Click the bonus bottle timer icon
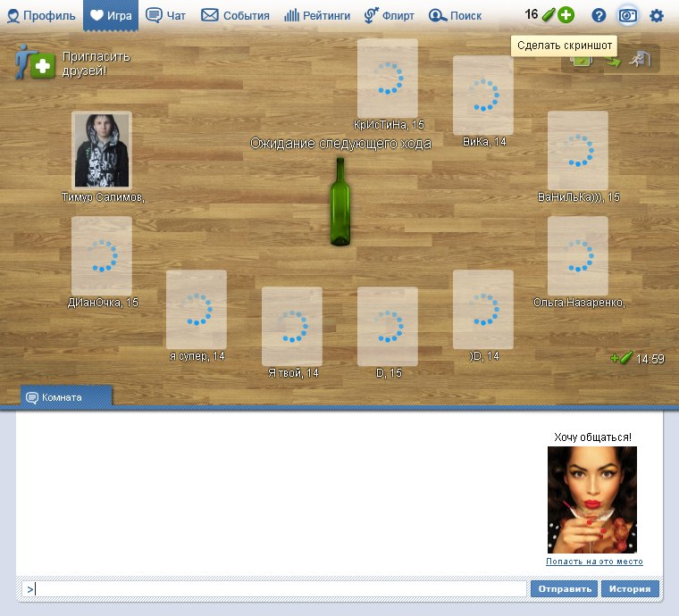The height and width of the screenshot is (616, 679). tap(622, 359)
